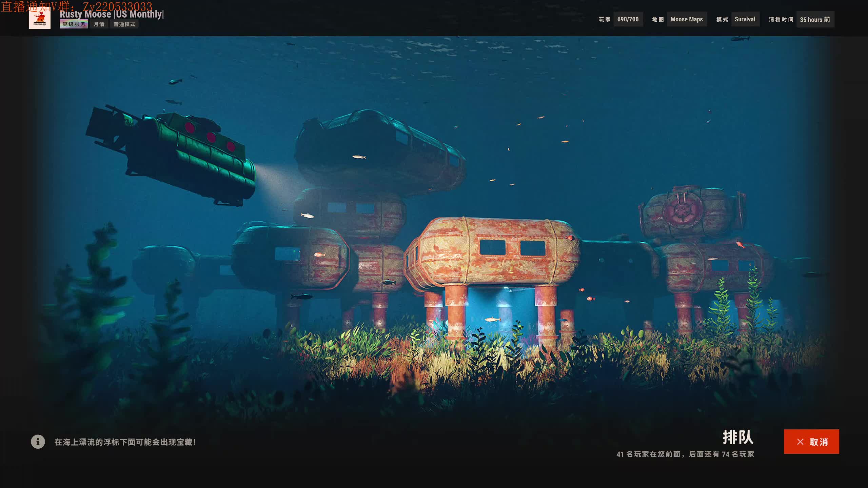Image resolution: width=868 pixels, height=488 pixels.
Task: Click the Rusty Moose |US Monthly| server title
Action: [x=112, y=14]
